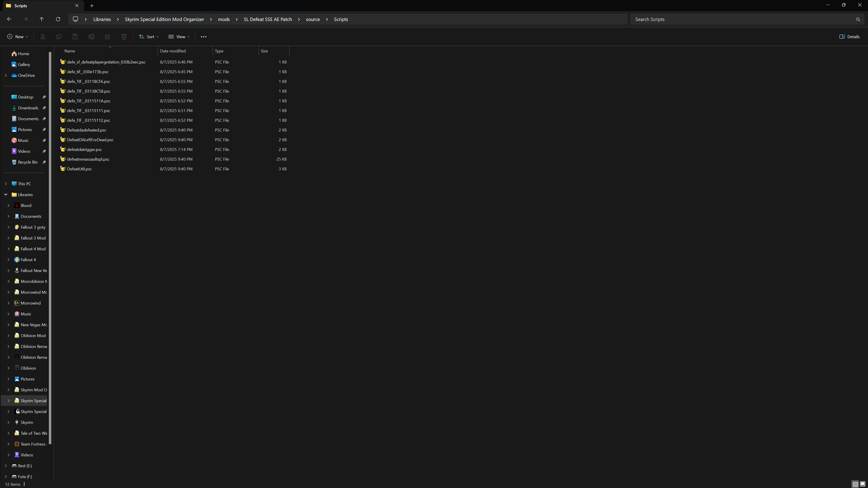868x488 pixels.
Task: Toggle the Details pane button
Action: click(849, 37)
